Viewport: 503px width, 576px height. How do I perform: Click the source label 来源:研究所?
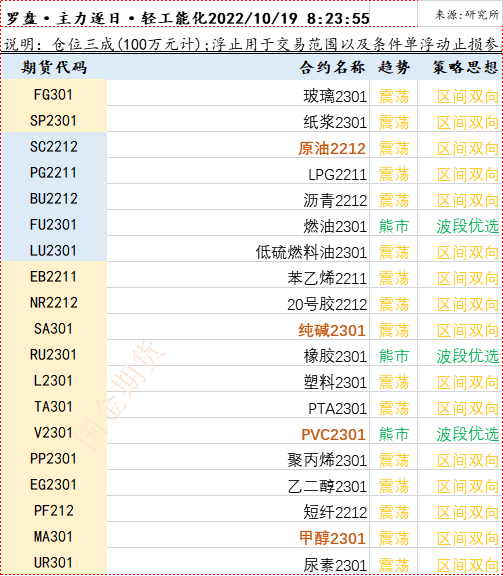click(x=467, y=15)
